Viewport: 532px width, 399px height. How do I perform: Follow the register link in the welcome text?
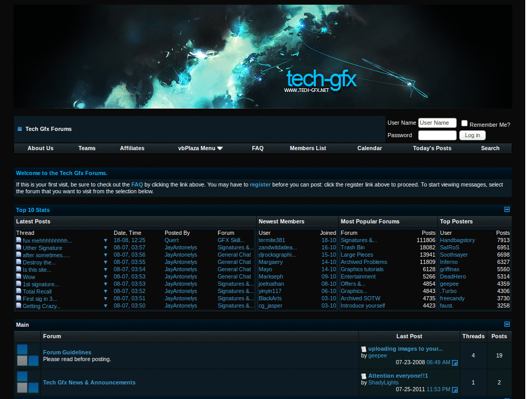260,184
